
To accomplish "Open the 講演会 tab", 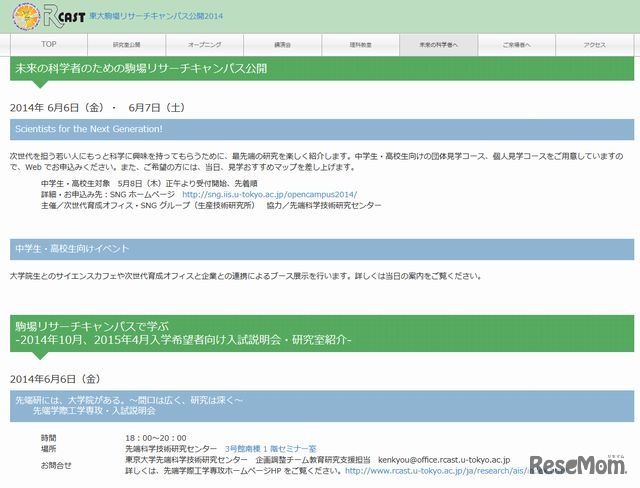I will [x=282, y=44].
